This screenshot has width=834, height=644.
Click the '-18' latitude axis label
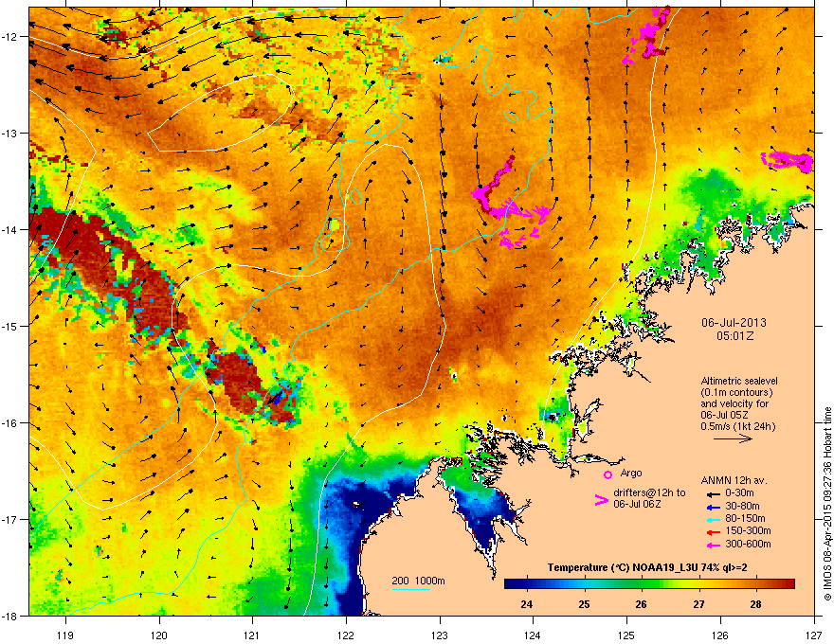coord(9,616)
